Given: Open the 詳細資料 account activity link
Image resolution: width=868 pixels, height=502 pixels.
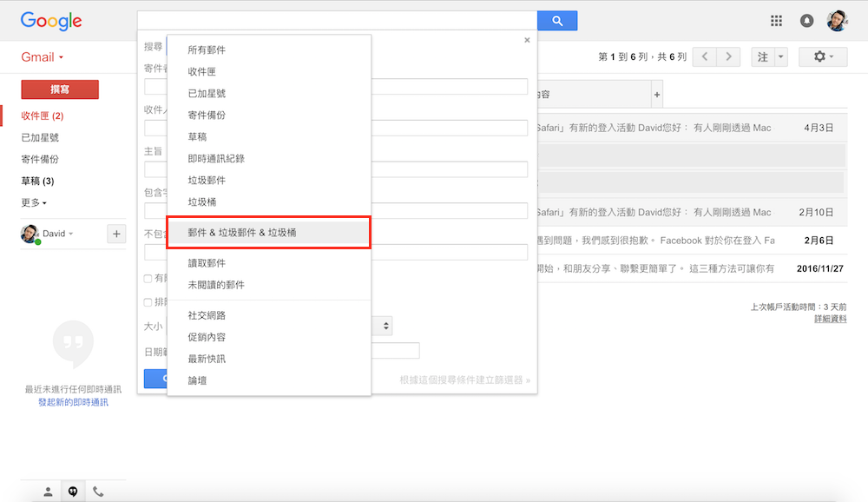Looking at the screenshot, I should pyautogui.click(x=830, y=319).
